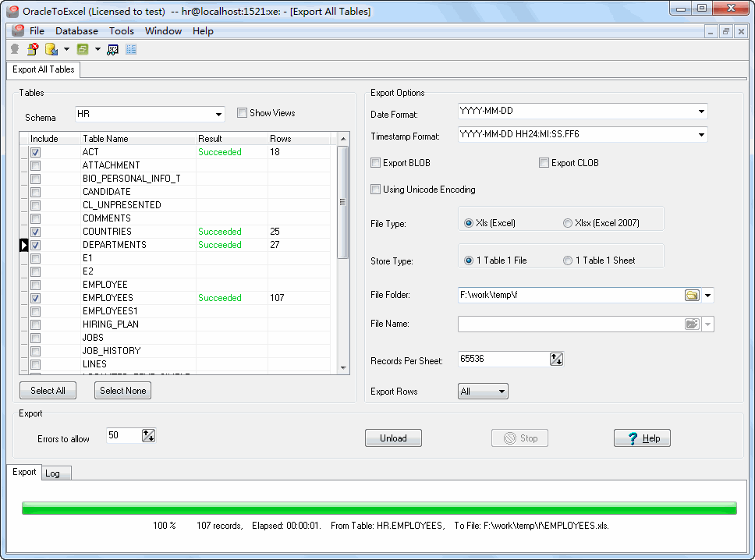The image size is (755, 560).
Task: Check the JOBS include checkbox
Action: 36,338
